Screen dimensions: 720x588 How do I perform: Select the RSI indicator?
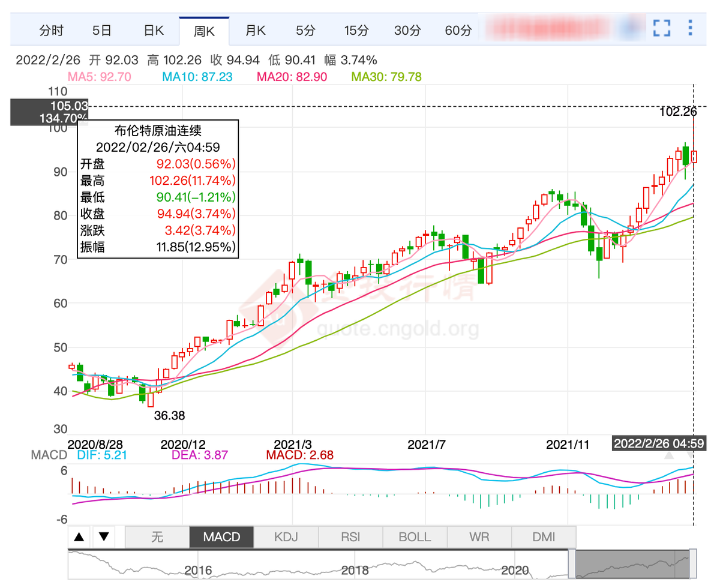pyautogui.click(x=350, y=536)
